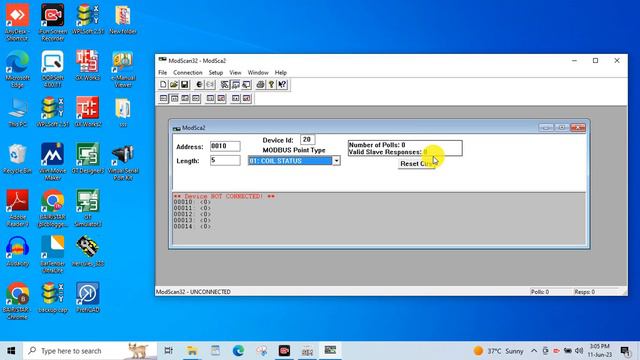This screenshot has height=360, width=640.
Task: Open e-Manual Viewer desktop shortcut
Action: 123,69
